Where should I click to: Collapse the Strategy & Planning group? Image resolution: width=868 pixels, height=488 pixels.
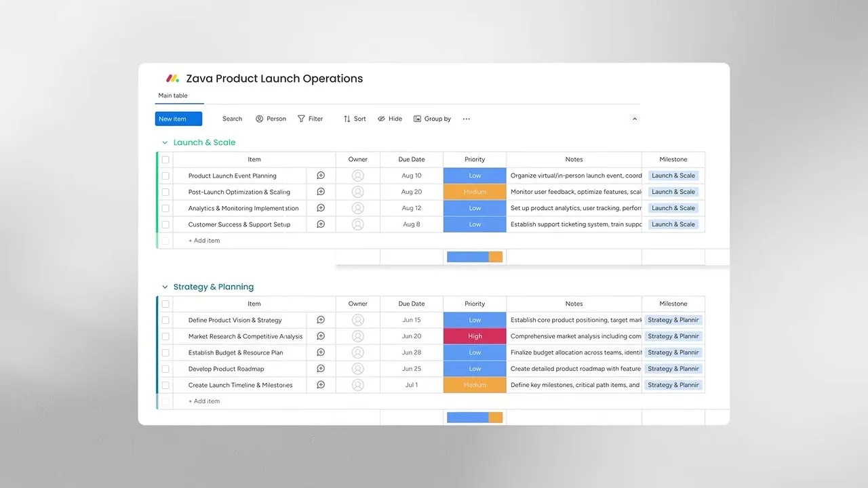(x=165, y=287)
